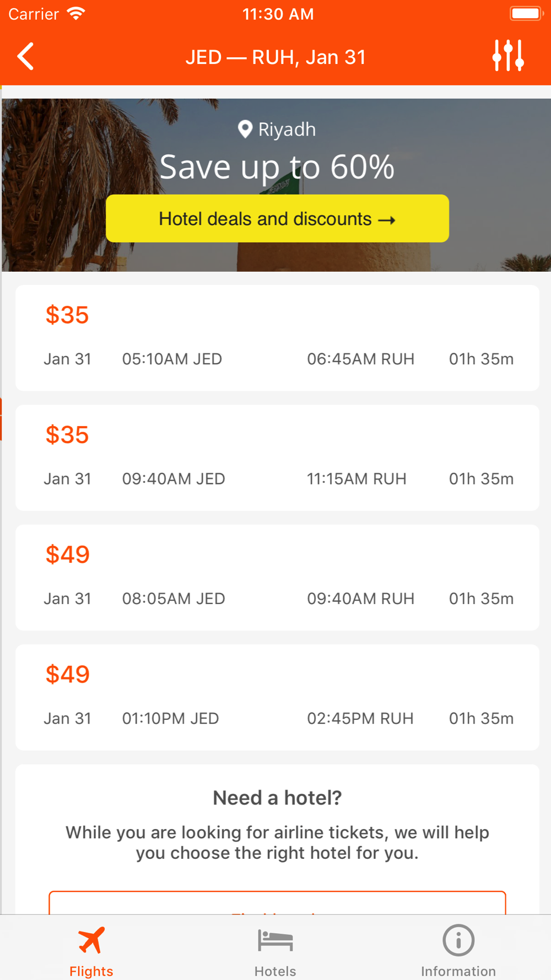This screenshot has width=551, height=980.
Task: Tap the Need a hotel? heading
Action: [x=277, y=798]
